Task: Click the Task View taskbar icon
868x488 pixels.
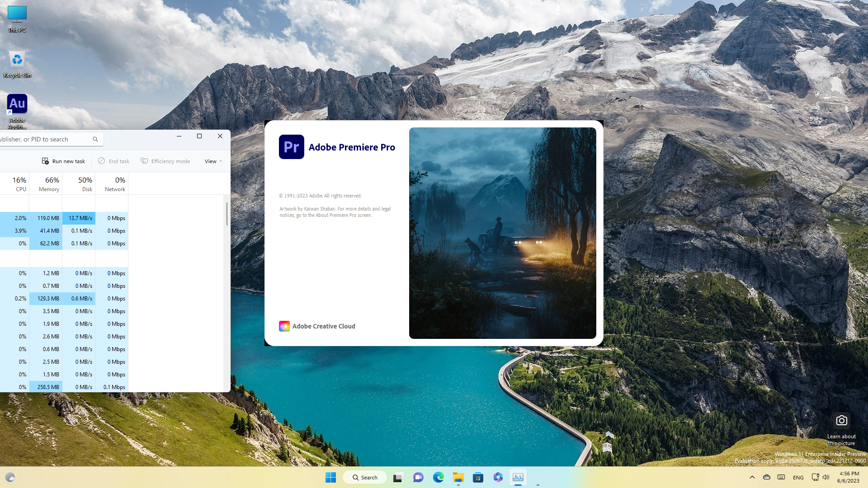Action: [398, 477]
